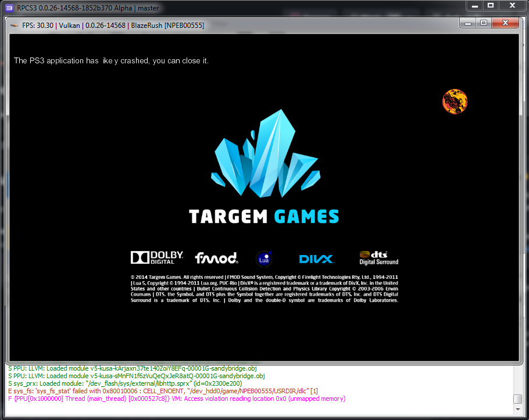
Task: Maximize the main RPCS3 window
Action: [x=491, y=6]
